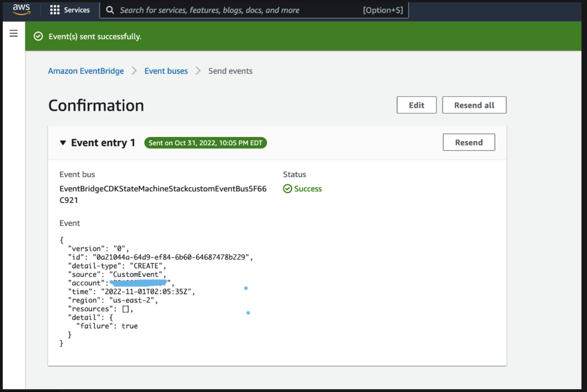Click the success checkmark icon in banner
The image size is (587, 392).
tap(38, 36)
